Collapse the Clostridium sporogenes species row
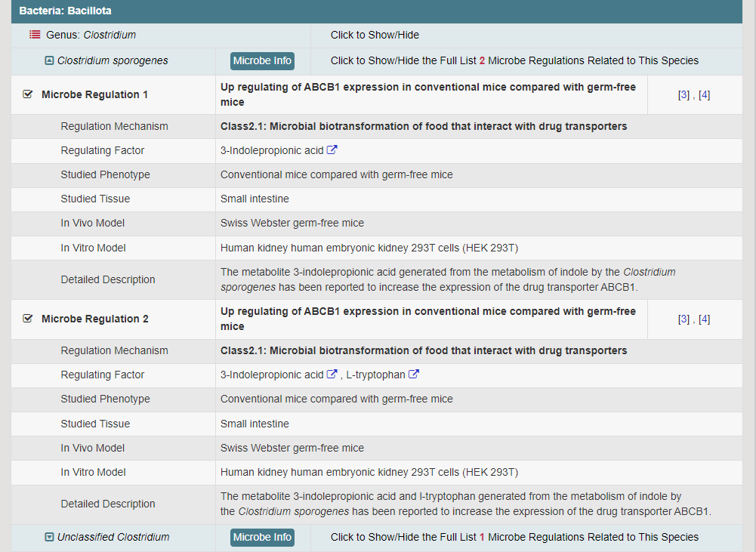Viewport: 756px width, 552px height. pyautogui.click(x=50, y=60)
